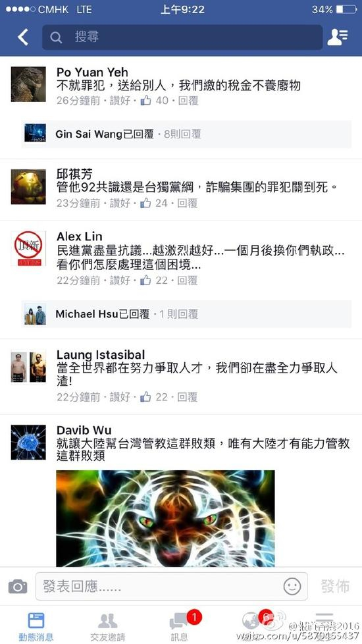
Task: Tap 回覆 under 邱祺芳's comment
Action: pyautogui.click(x=187, y=203)
